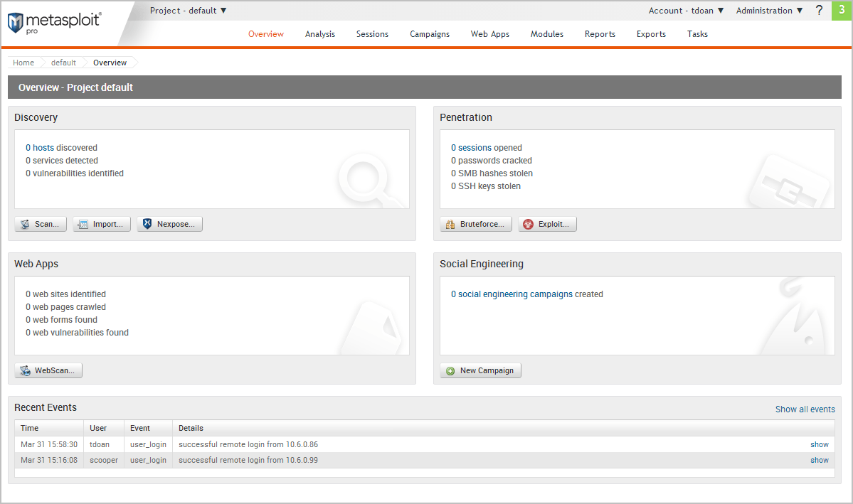Open the social engineering campaigns link

pyautogui.click(x=515, y=294)
